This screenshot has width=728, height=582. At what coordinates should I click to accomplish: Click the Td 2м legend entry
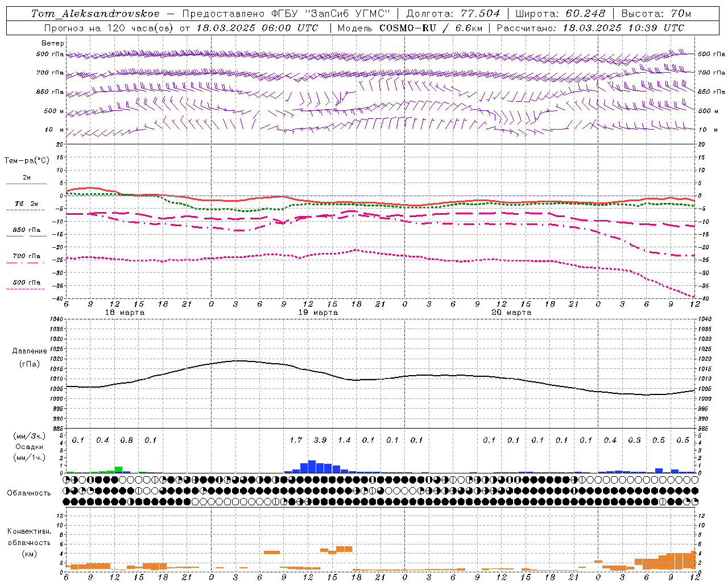point(27,203)
